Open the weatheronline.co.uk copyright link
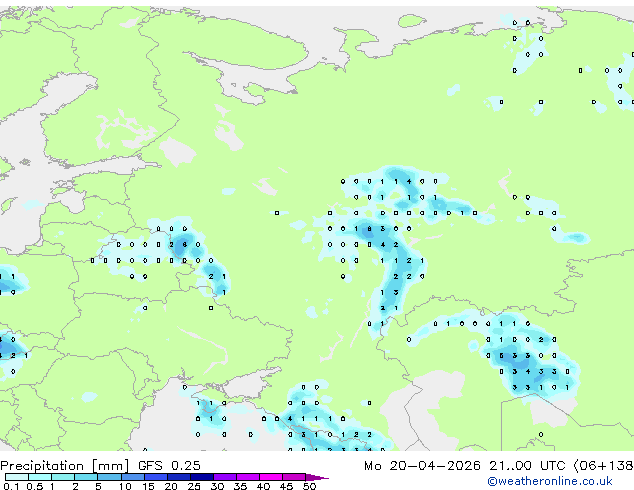This screenshot has width=634, height=490. click(549, 481)
